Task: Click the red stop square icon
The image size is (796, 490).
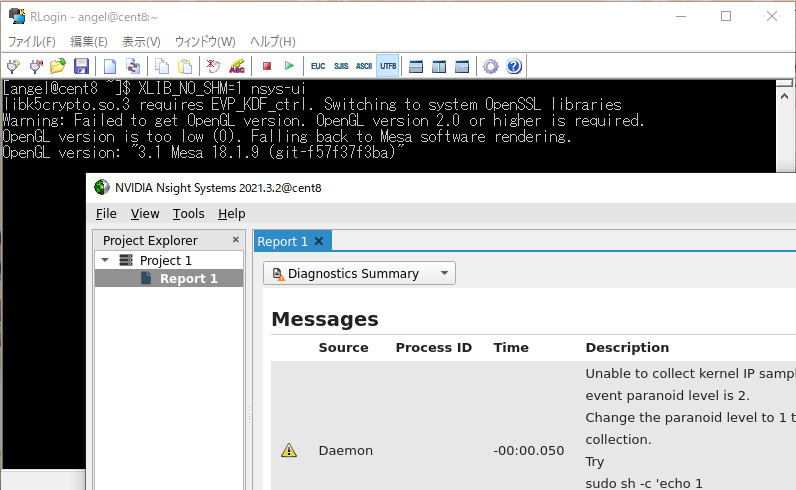Action: pos(267,66)
